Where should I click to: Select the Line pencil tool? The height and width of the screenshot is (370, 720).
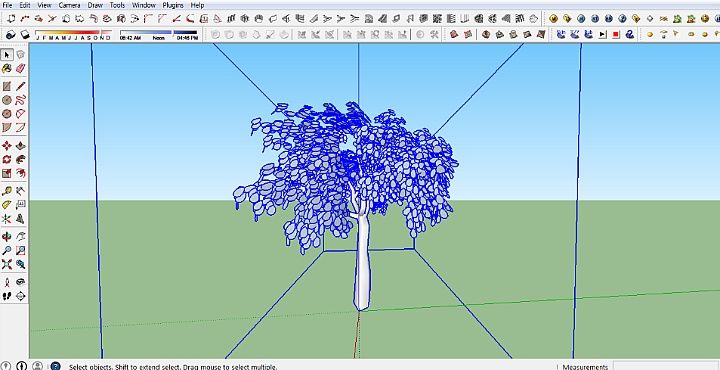[x=20, y=86]
